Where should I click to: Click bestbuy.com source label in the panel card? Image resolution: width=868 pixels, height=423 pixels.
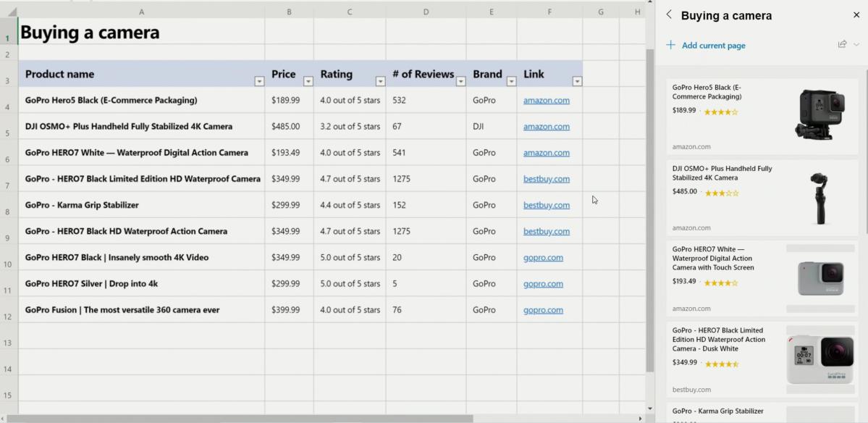(x=691, y=390)
